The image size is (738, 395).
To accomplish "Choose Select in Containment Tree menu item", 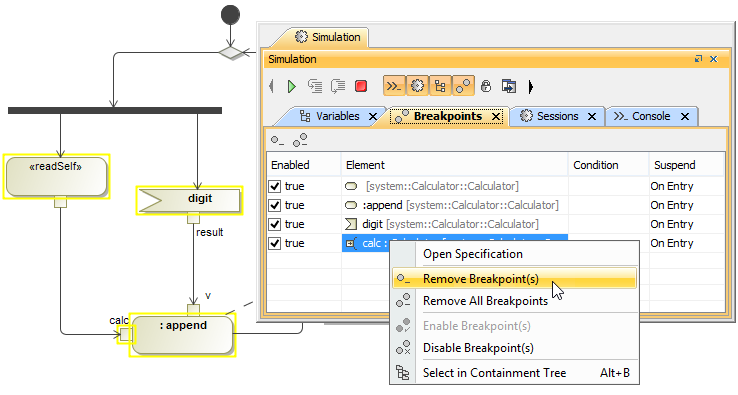I will tap(514, 373).
